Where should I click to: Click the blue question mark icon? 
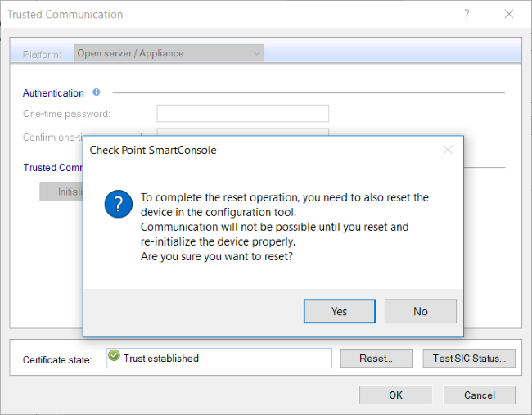(x=119, y=204)
